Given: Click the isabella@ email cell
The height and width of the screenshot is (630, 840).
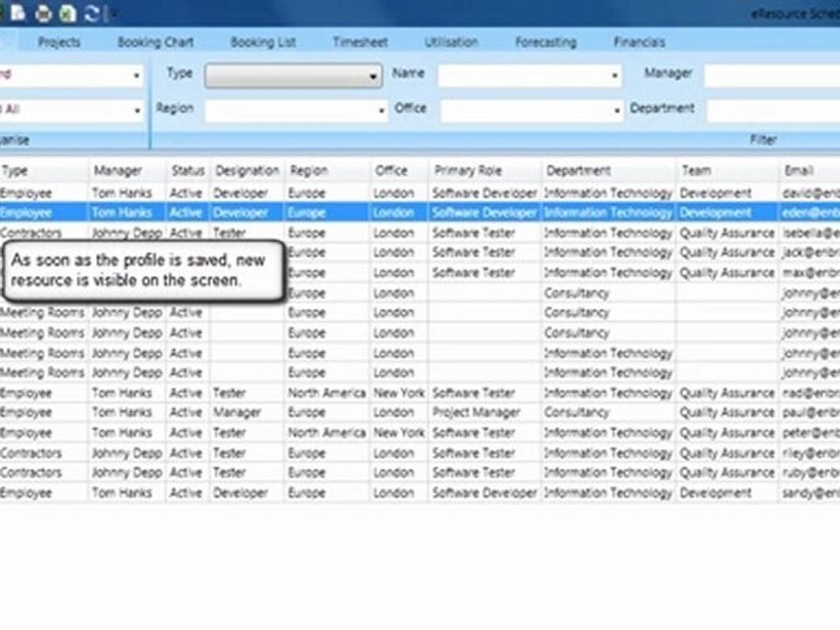Looking at the screenshot, I should pyautogui.click(x=810, y=233).
